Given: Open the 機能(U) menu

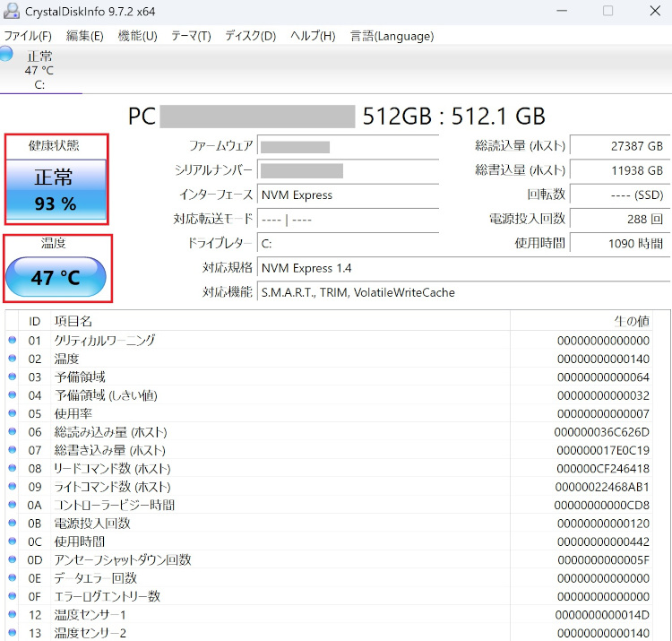Looking at the screenshot, I should [x=138, y=36].
